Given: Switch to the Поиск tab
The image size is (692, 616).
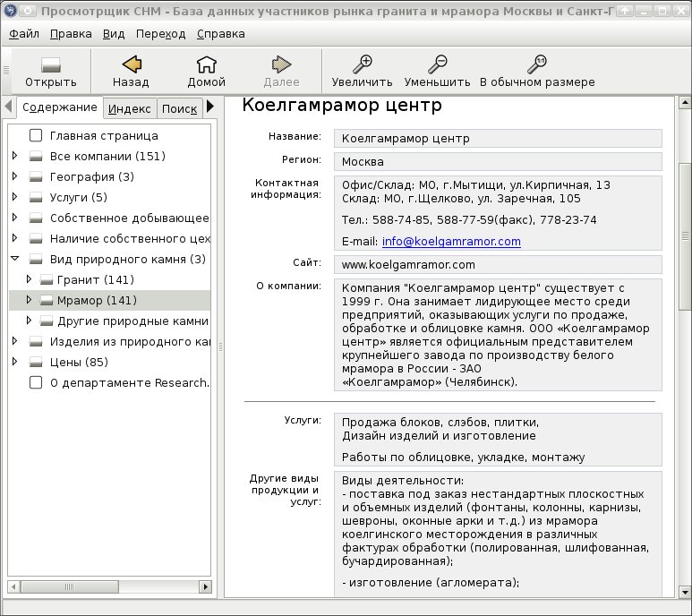Looking at the screenshot, I should (179, 108).
